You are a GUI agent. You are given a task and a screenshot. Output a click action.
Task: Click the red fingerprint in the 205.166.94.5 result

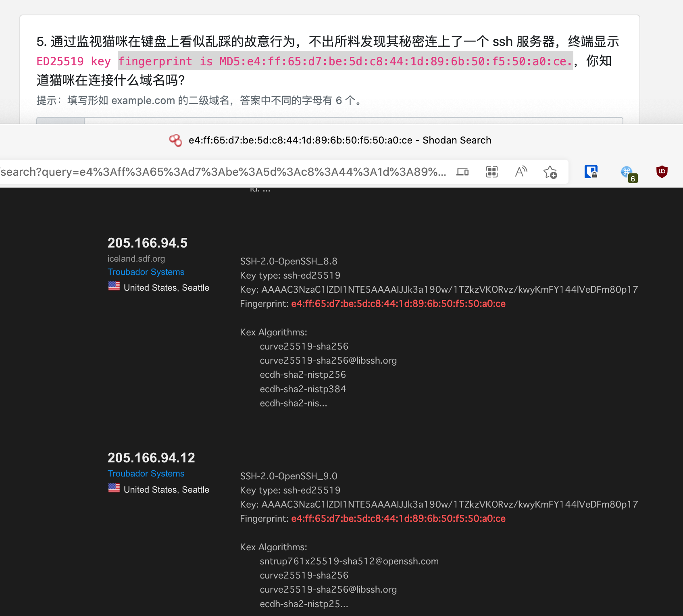(x=398, y=304)
